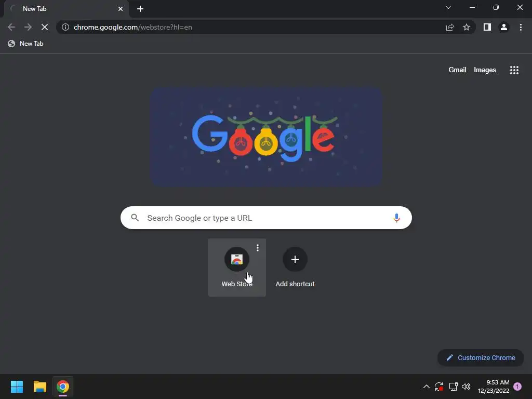This screenshot has width=532, height=399.
Task: Select the New Tab browser tab
Action: coord(66,9)
